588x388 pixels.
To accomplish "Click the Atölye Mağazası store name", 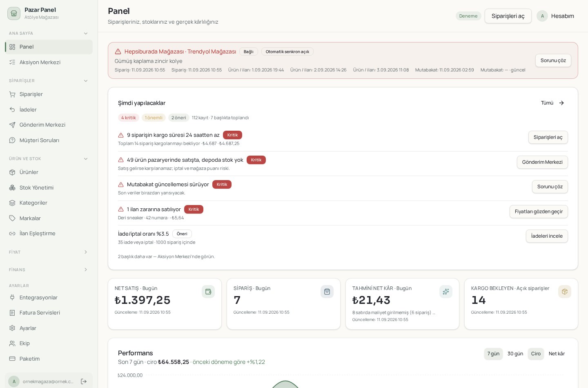I will point(42,17).
